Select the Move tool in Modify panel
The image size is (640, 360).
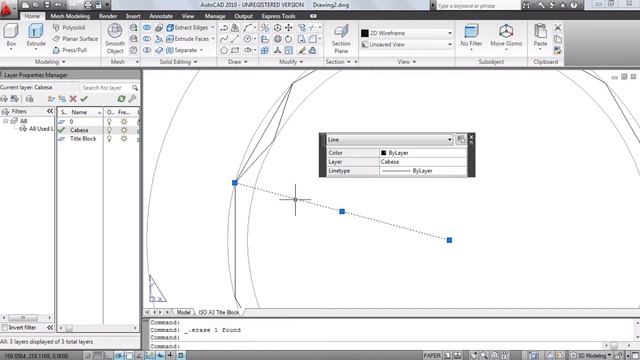click(289, 27)
